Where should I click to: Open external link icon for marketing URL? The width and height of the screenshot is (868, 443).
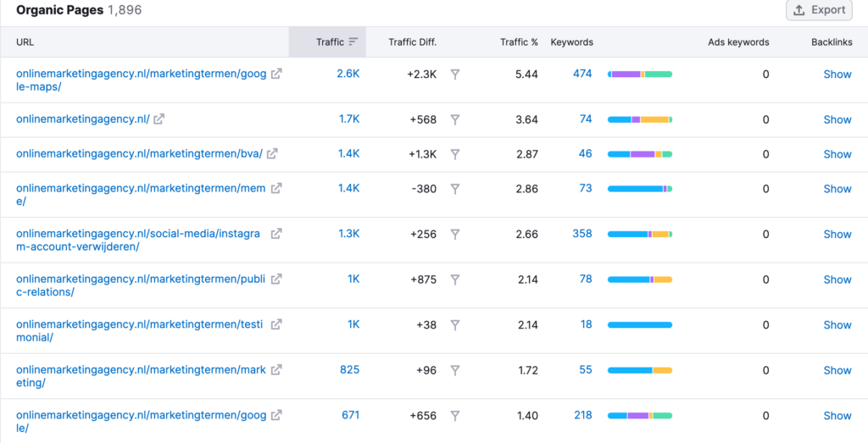(276, 369)
